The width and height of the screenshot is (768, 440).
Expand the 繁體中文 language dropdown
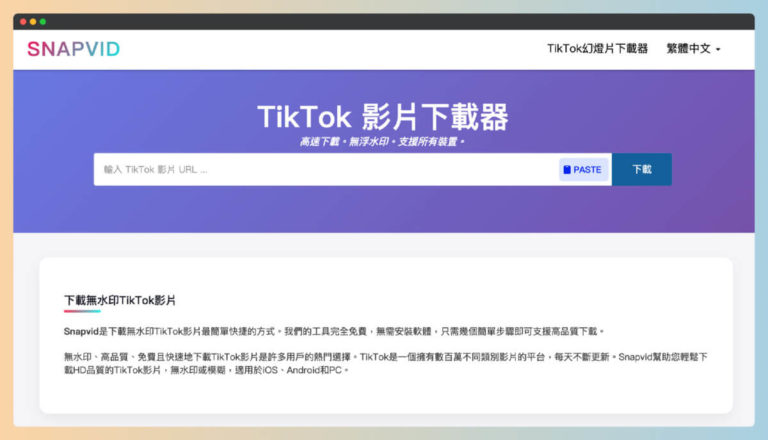point(693,49)
